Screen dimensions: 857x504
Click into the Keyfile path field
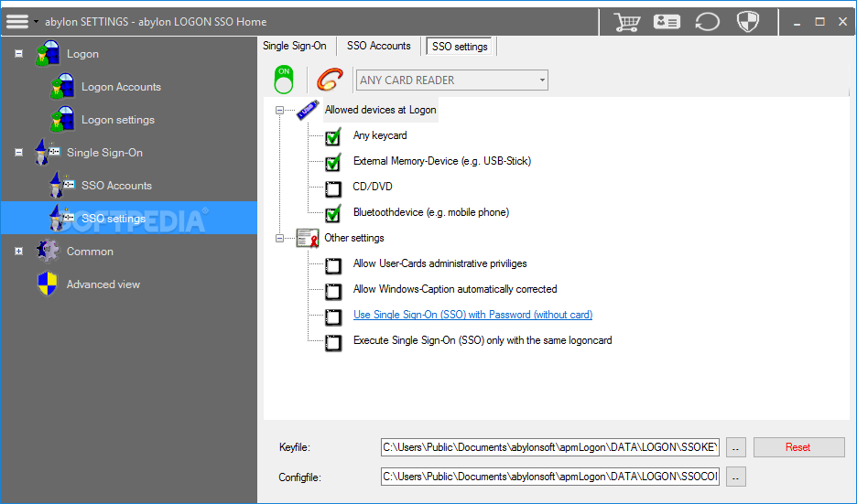point(550,447)
